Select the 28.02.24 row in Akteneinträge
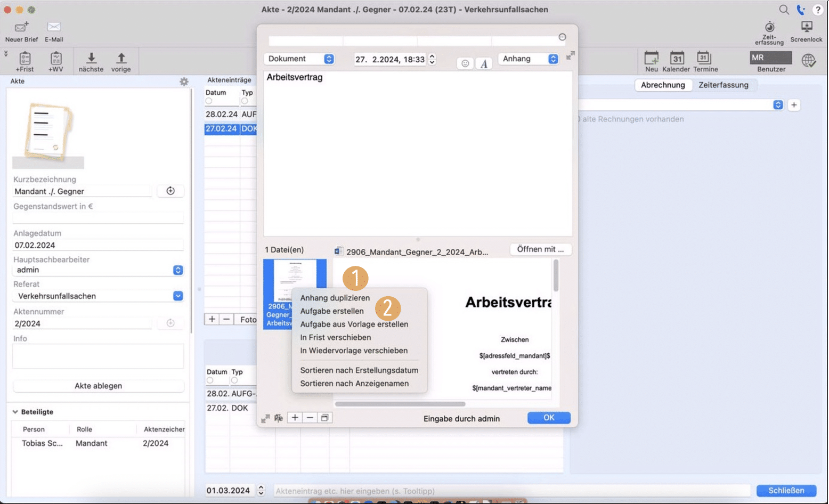The height and width of the screenshot is (504, 829). pyautogui.click(x=231, y=114)
